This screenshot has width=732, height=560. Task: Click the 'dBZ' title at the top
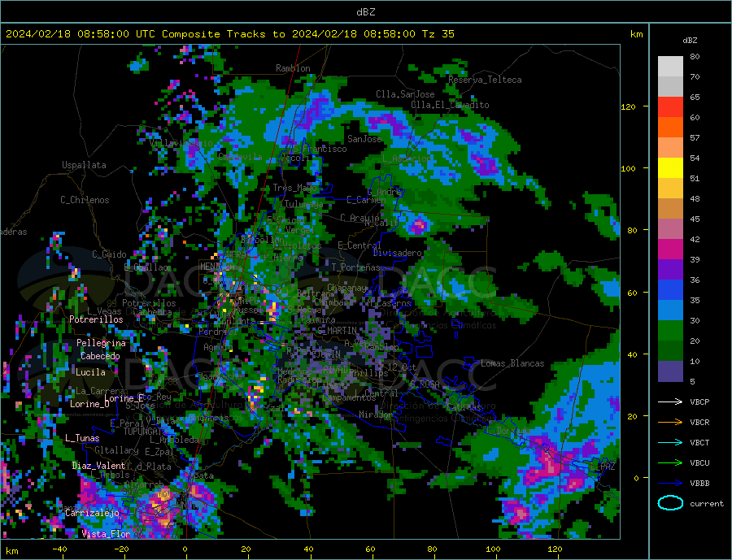pyautogui.click(x=365, y=12)
